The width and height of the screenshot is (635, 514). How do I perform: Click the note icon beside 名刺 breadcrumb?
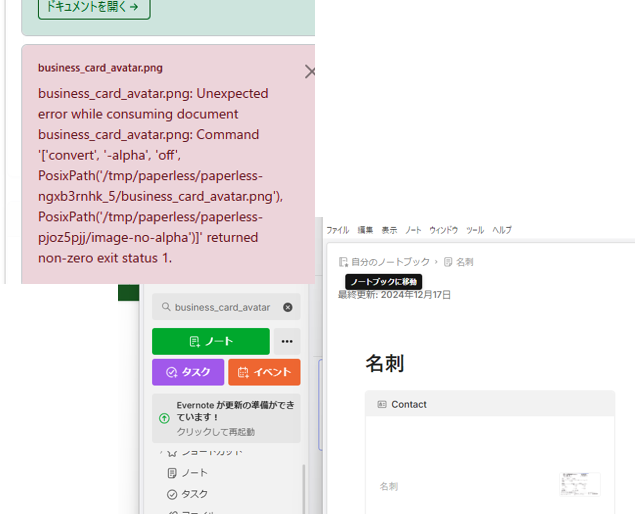tap(448, 262)
